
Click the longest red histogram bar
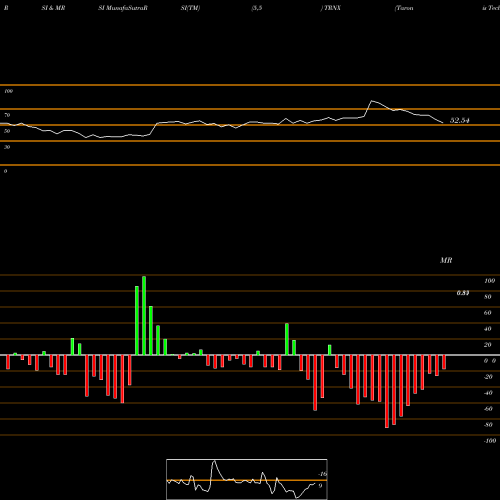pos(387,391)
